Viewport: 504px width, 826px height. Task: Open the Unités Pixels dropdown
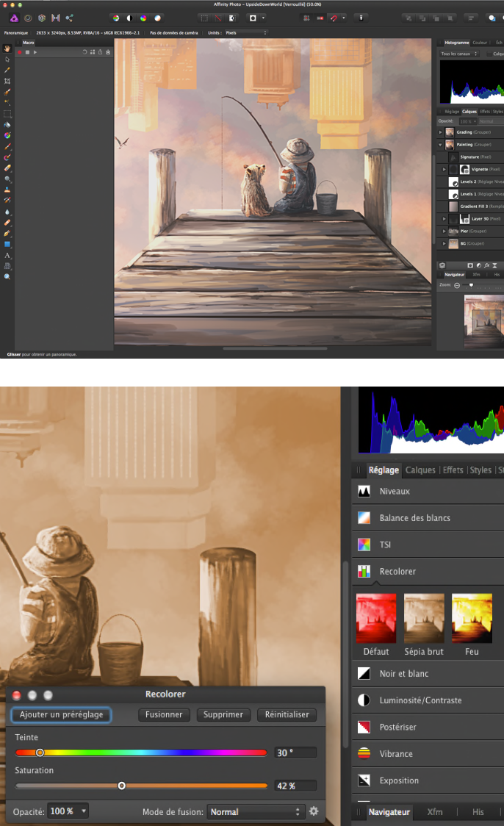coord(246,32)
